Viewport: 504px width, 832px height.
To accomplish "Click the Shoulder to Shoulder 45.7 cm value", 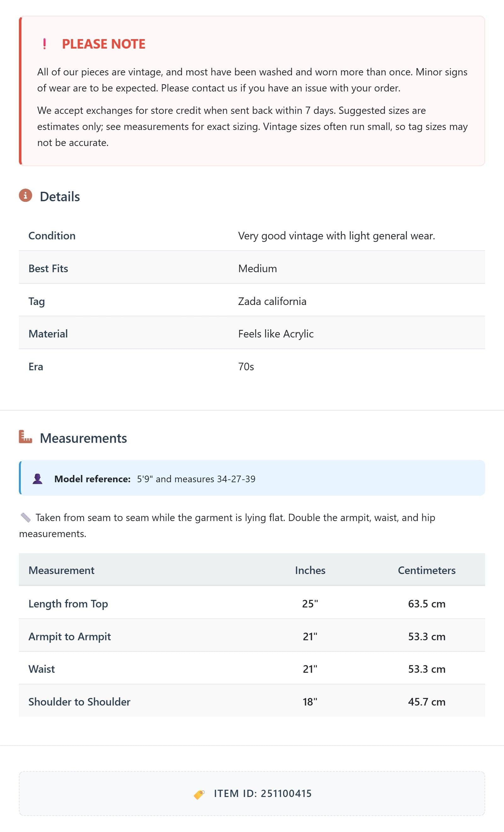I will point(427,702).
